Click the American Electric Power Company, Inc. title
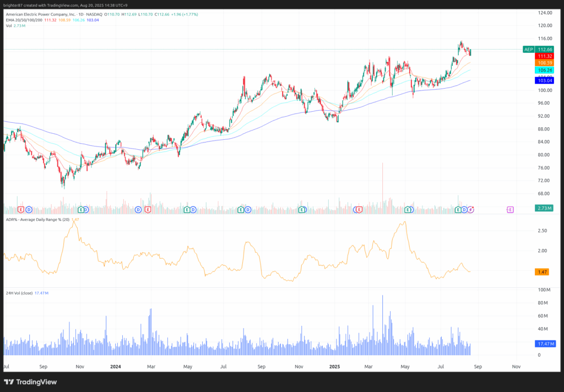Viewport: 564px width, 392px height. [x=41, y=14]
